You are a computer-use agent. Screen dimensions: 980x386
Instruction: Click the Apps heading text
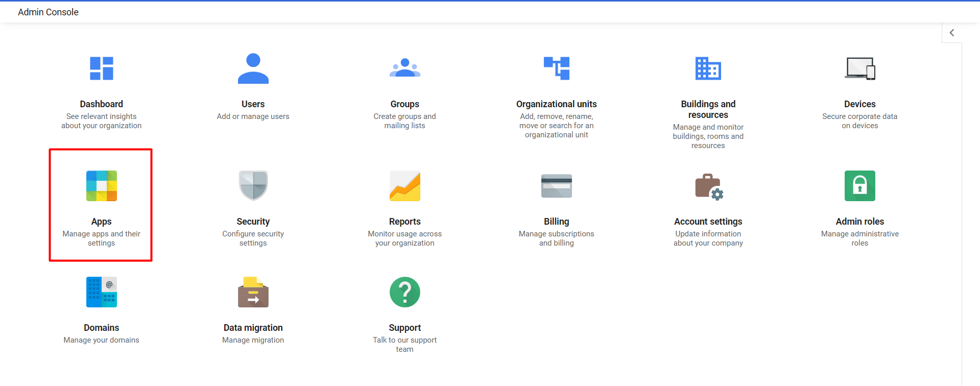pyautogui.click(x=102, y=222)
